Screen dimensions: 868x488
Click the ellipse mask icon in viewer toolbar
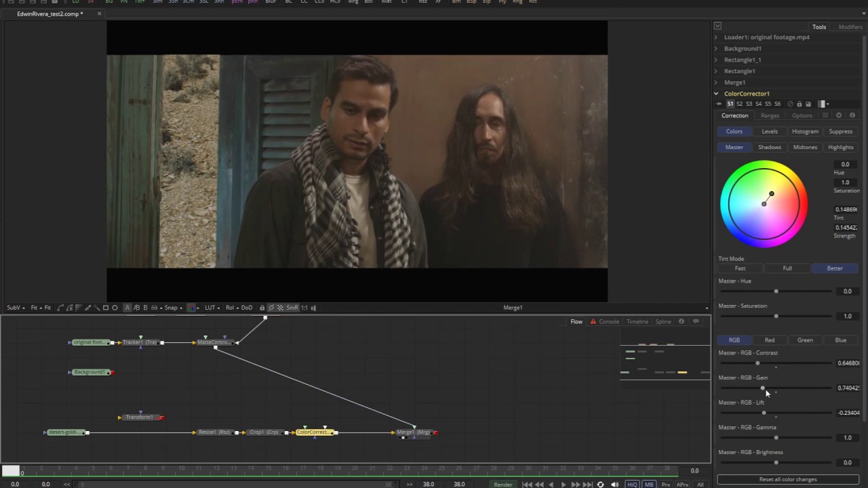click(x=115, y=308)
